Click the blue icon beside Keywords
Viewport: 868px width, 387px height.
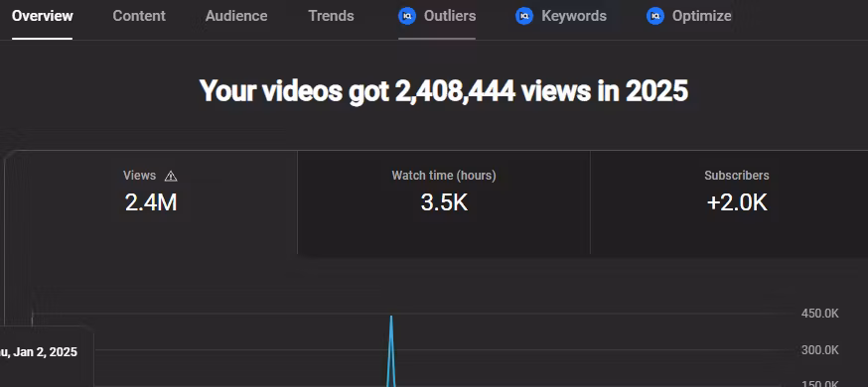524,16
